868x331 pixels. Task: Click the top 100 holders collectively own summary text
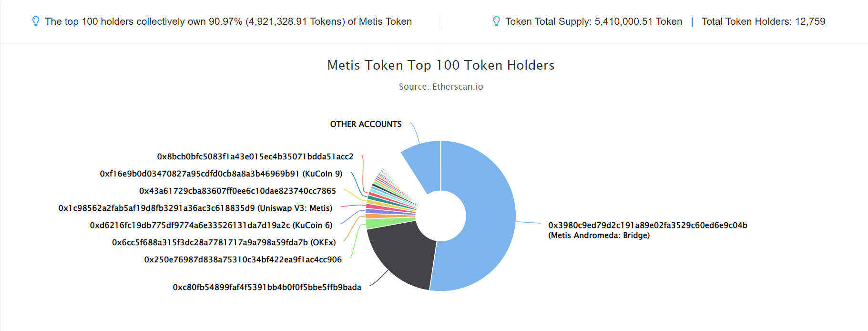tap(228, 21)
